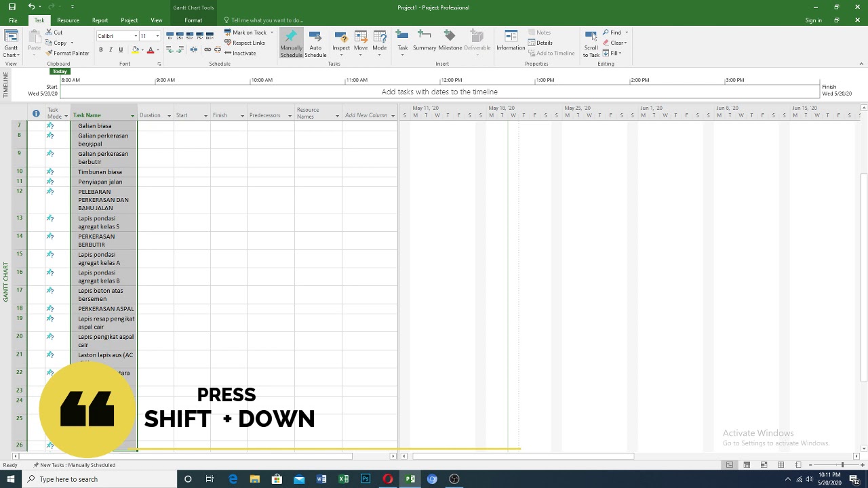Indent the selected task
This screenshot has width=868, height=488.
tap(180, 49)
